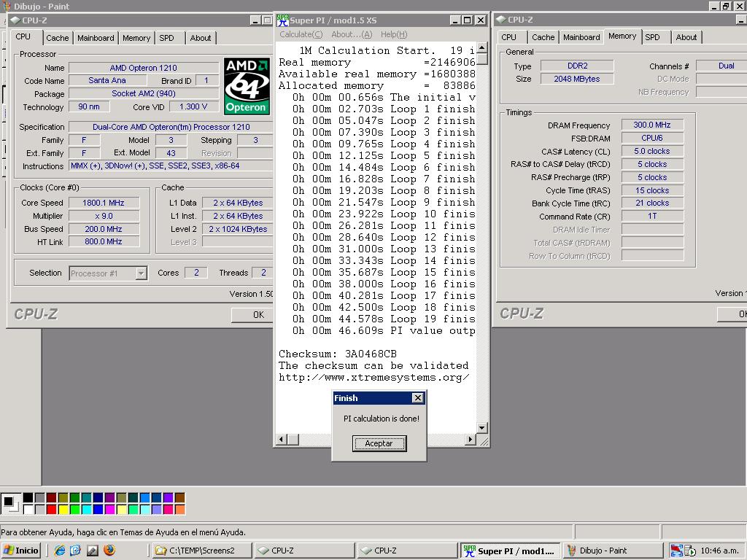Click the 10:46 a.m. clock
The image size is (747, 560).
pos(719,551)
